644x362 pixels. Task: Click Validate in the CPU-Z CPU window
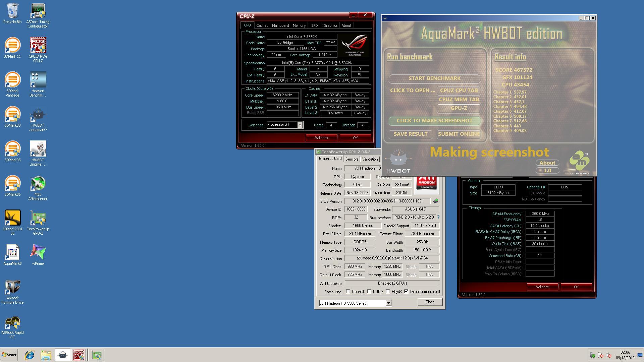click(321, 138)
